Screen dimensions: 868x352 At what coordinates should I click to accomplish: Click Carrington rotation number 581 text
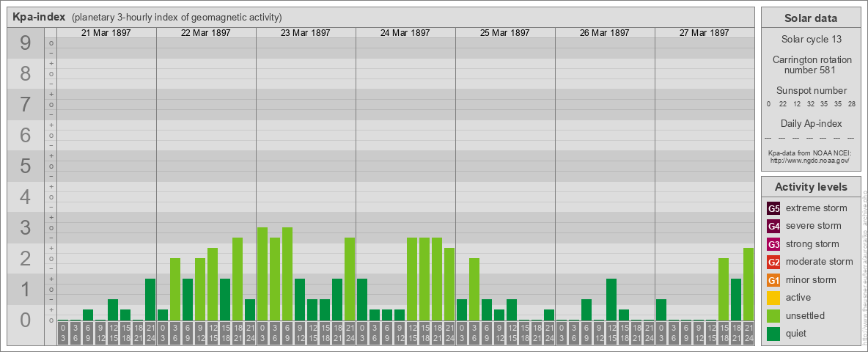[811, 65]
